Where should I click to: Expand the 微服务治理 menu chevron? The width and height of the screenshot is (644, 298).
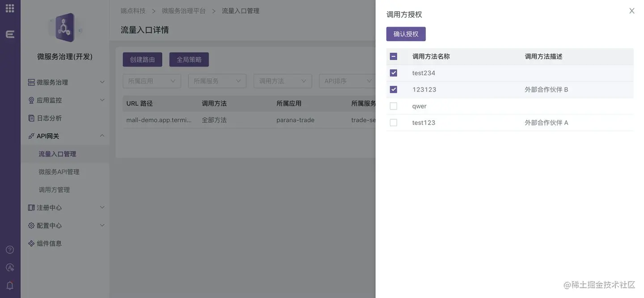pos(102,82)
